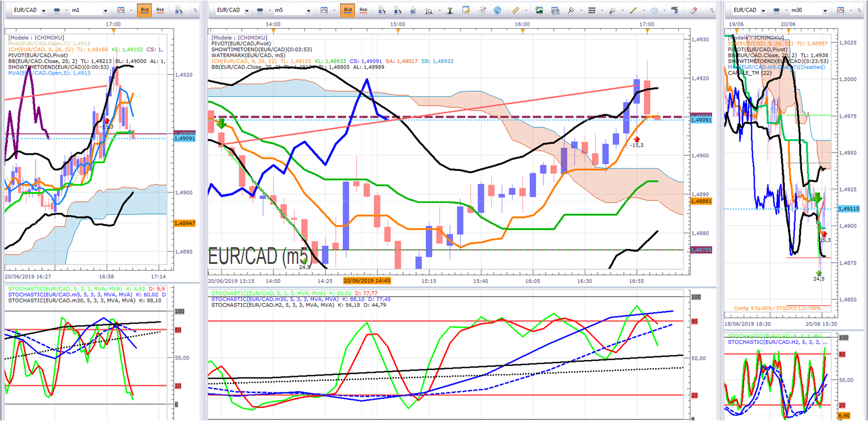Viewport: 868px width, 421px height.
Task: Zoom in using the first magnifier in m5 toolbar
Action: [382, 10]
